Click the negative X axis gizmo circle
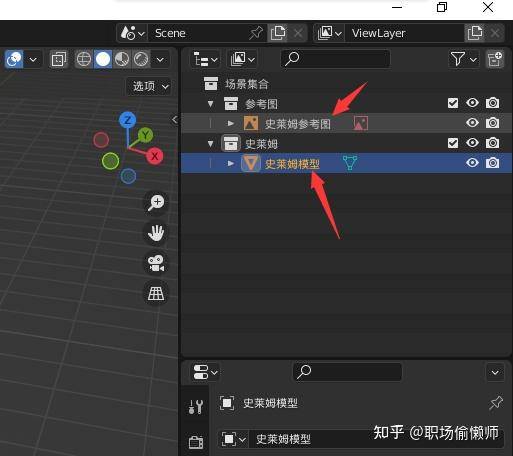 click(x=101, y=140)
